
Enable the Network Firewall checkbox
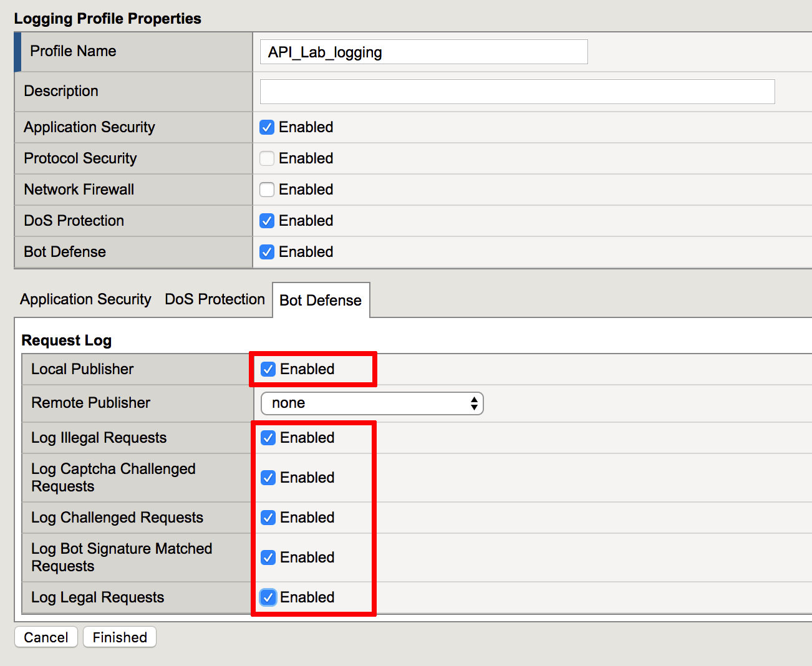[x=267, y=190]
